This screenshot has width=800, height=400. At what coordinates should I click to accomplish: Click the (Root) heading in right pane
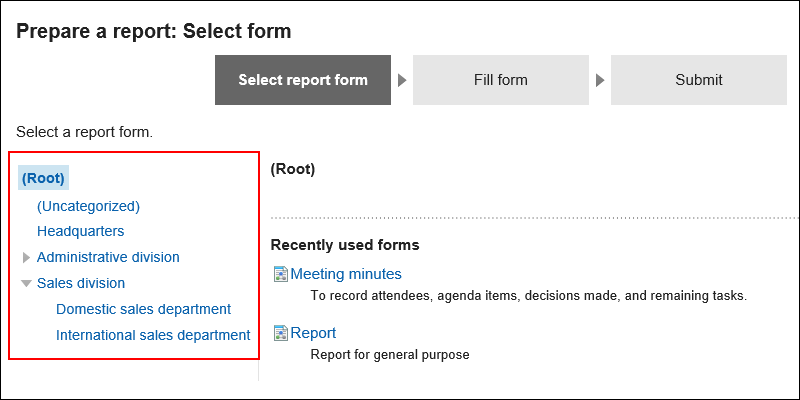click(x=293, y=169)
